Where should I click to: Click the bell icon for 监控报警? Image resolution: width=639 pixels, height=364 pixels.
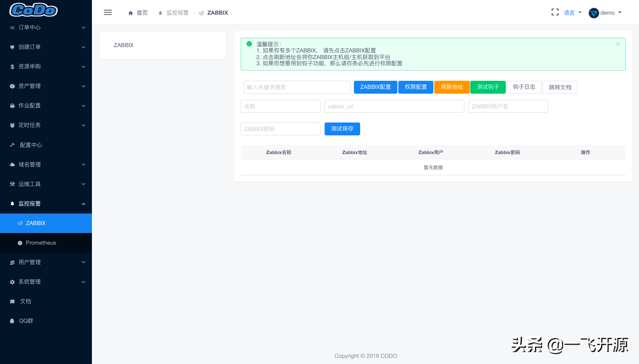pyautogui.click(x=12, y=203)
